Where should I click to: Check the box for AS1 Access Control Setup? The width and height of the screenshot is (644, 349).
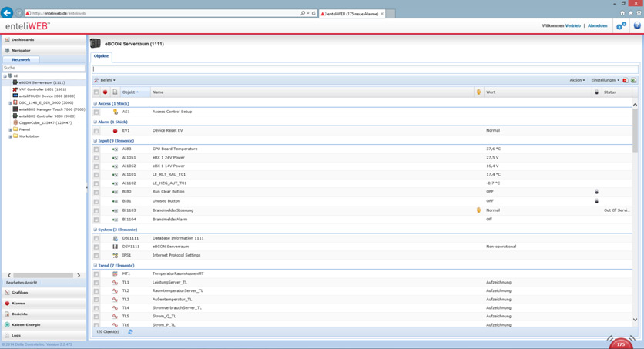[96, 112]
